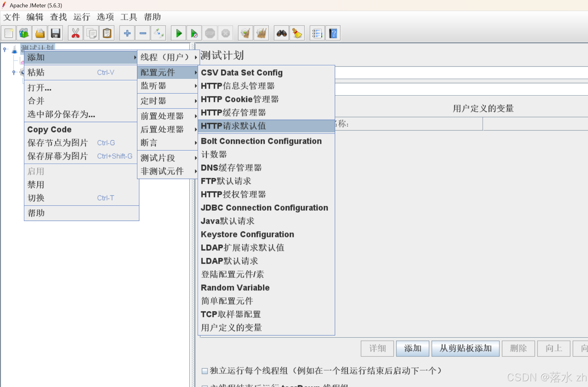Click the Expand all plus icon
Viewport: 588px width, 387px height.
point(127,33)
